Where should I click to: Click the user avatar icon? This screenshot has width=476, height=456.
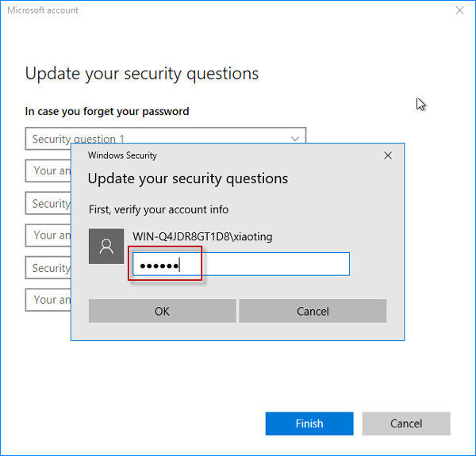(106, 247)
